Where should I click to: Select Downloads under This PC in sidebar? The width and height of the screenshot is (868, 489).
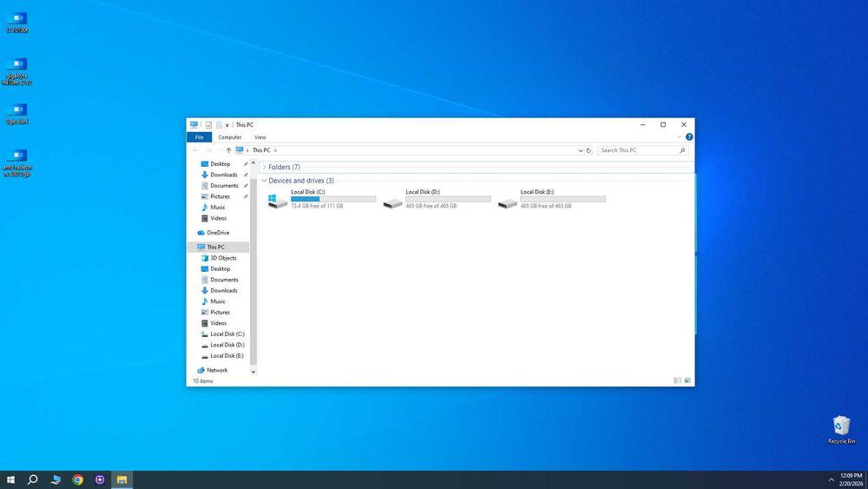pyautogui.click(x=224, y=290)
